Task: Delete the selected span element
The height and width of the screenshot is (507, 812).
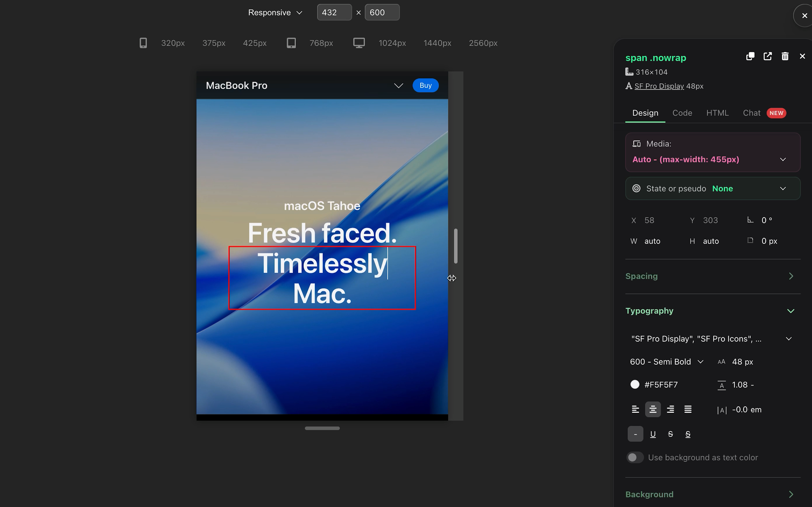Action: click(785, 56)
